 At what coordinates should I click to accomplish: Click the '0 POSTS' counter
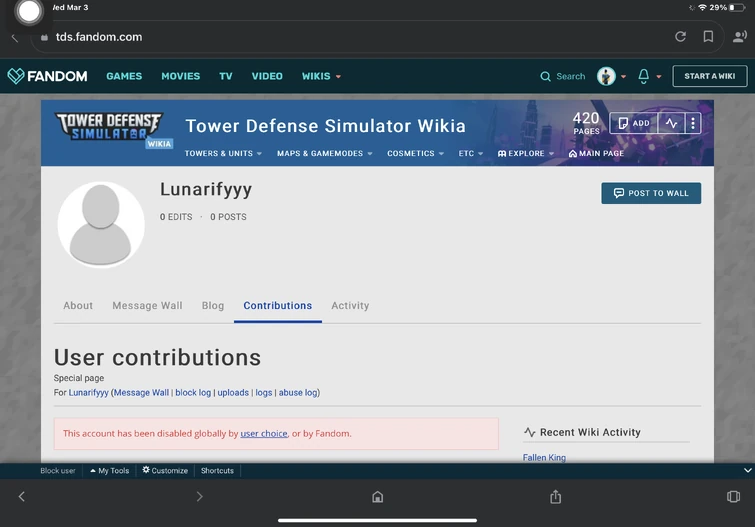(x=228, y=217)
